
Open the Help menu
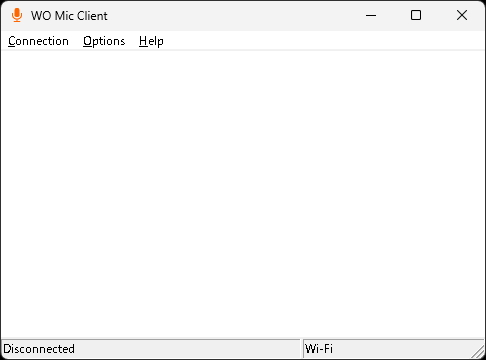(x=151, y=41)
